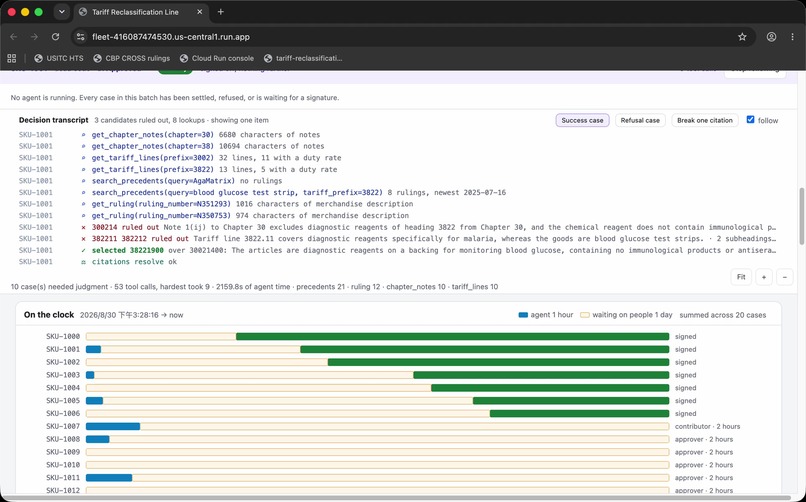The height and width of the screenshot is (502, 806).
Task: Click the Fit button
Action: pos(741,277)
